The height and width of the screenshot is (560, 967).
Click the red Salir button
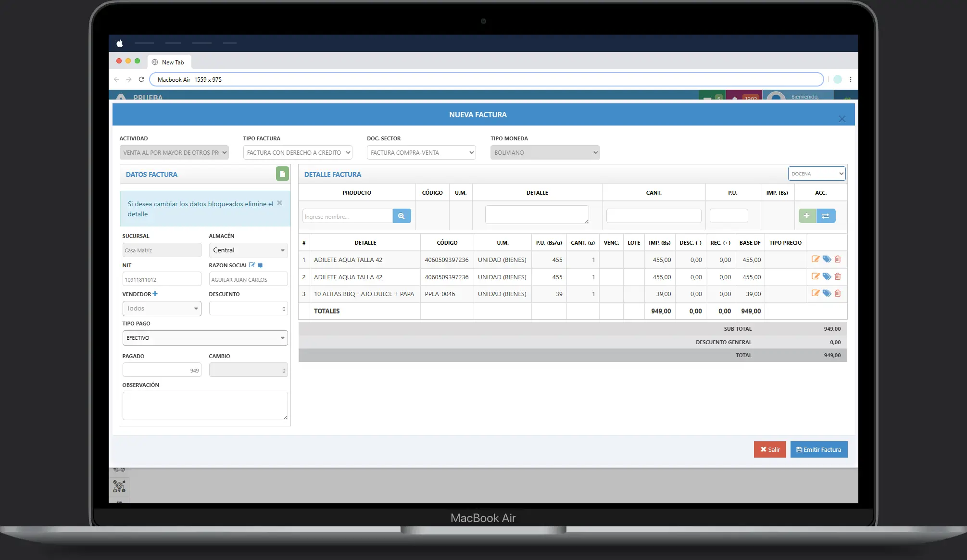769,449
